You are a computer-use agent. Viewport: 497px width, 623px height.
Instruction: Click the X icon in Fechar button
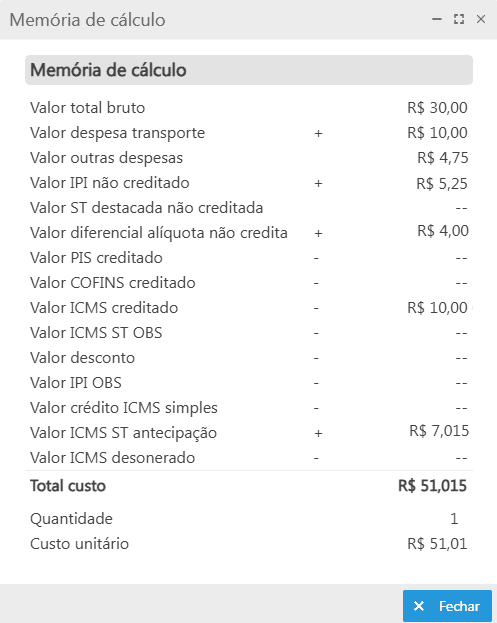tap(419, 606)
